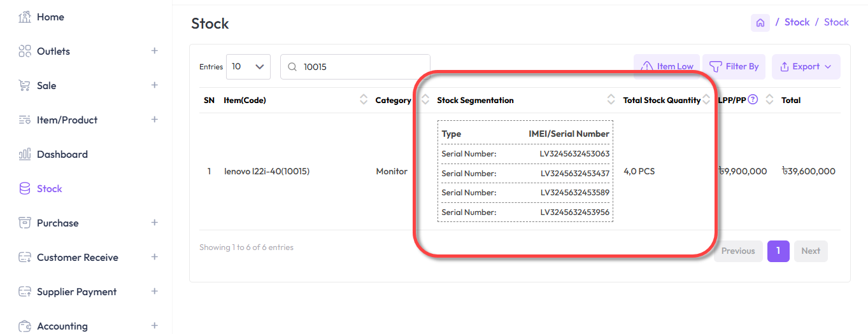
Task: Click the LPP/PP help question icon
Action: pos(753,99)
